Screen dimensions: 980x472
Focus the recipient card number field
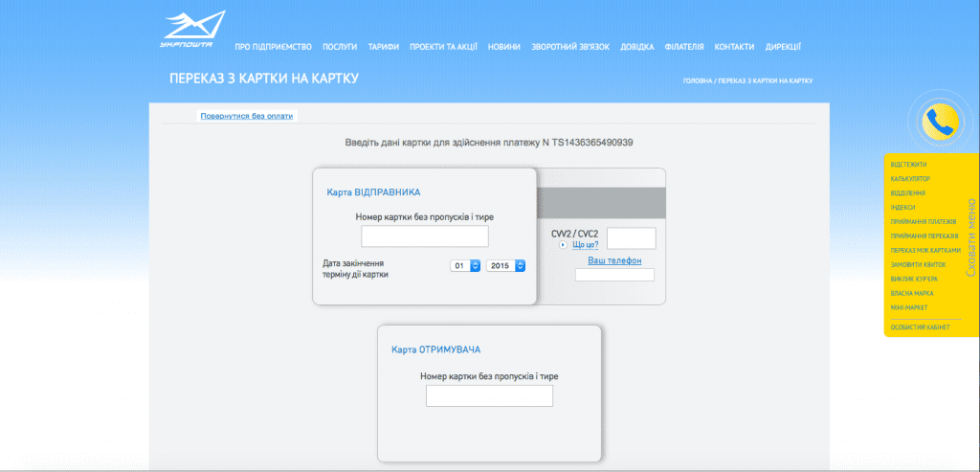[x=489, y=395]
